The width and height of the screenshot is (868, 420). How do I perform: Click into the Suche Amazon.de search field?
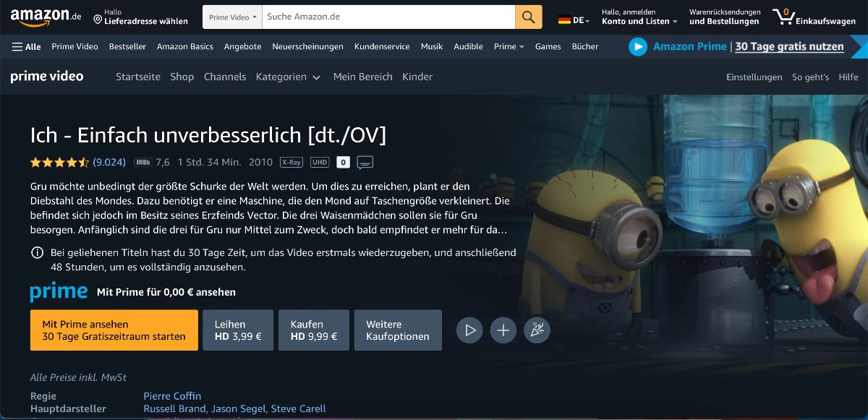point(388,17)
